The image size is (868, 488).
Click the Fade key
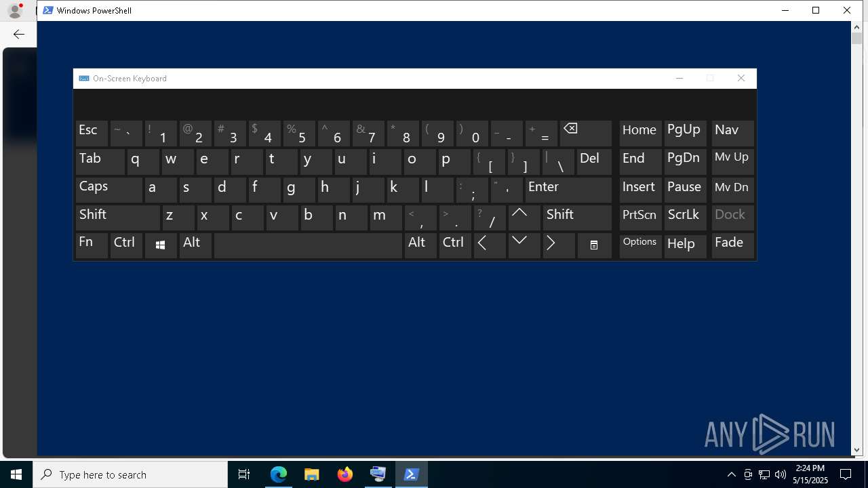tap(732, 245)
